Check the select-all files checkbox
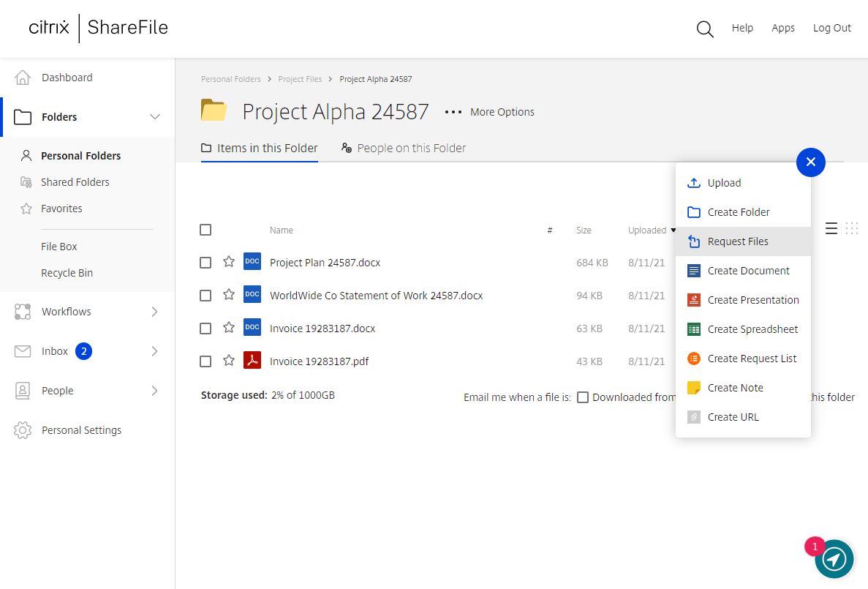Image resolution: width=868 pixels, height=589 pixels. (205, 230)
